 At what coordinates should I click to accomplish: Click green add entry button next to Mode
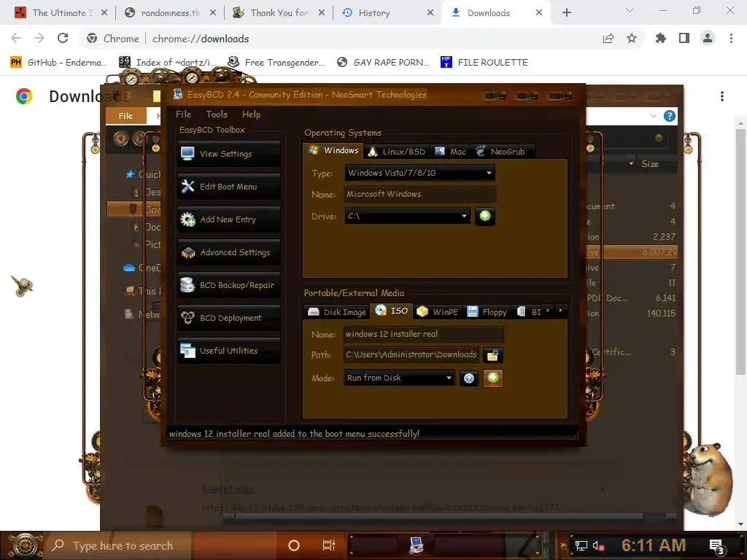(493, 378)
